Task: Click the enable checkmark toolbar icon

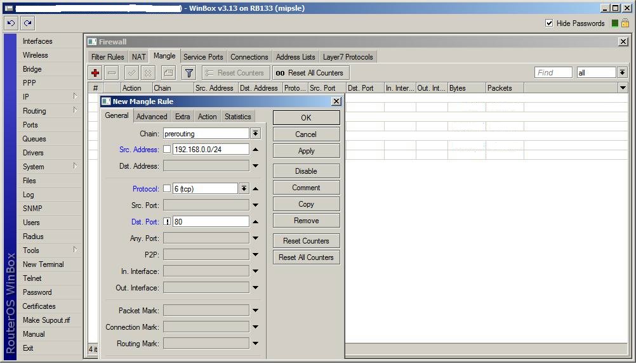Action: [131, 73]
